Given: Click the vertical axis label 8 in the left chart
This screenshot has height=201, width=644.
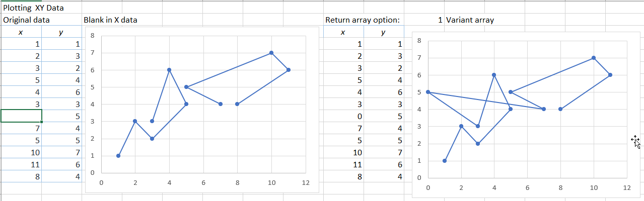Looking at the screenshot, I should 91,36.
